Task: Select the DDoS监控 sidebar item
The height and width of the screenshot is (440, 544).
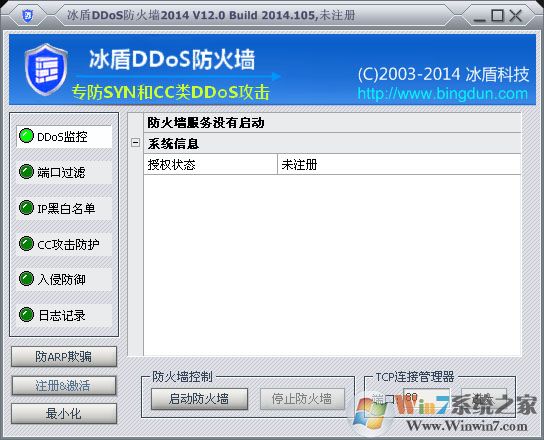Action: [x=64, y=136]
